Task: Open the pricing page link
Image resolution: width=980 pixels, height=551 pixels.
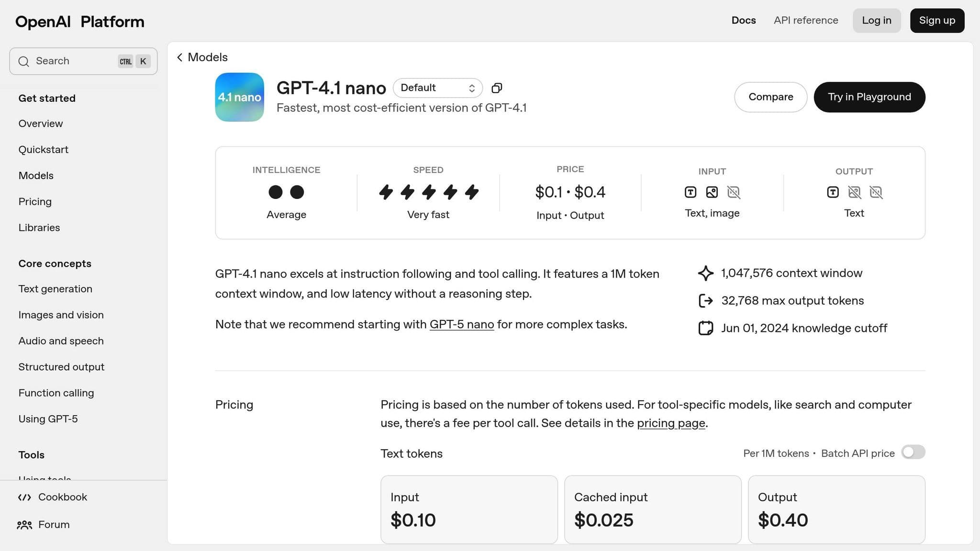Action: 671,423
